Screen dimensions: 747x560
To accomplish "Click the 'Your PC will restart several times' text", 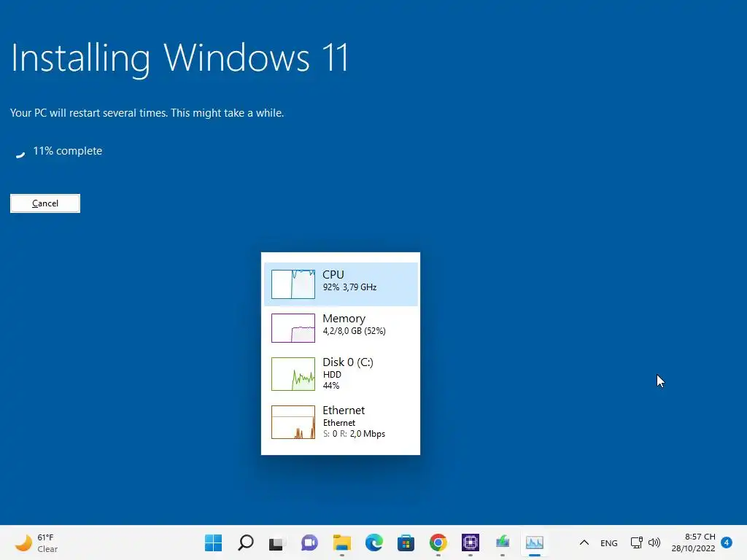I will coord(147,113).
